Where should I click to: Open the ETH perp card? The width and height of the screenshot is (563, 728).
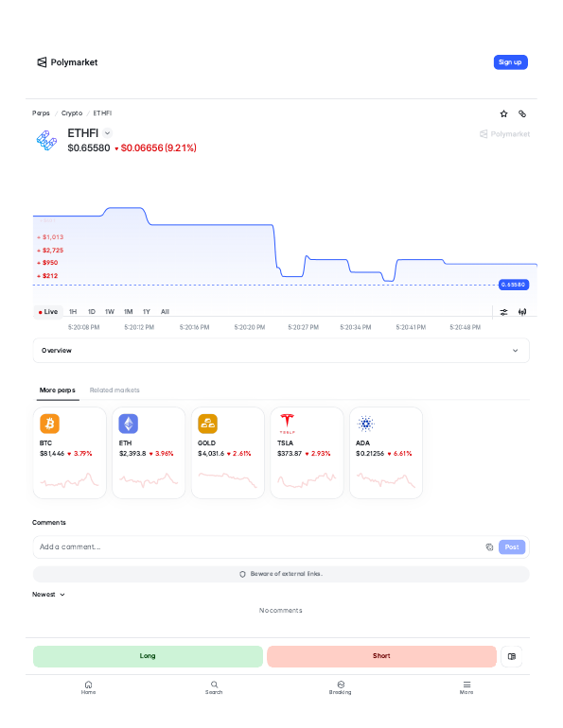pyautogui.click(x=149, y=453)
